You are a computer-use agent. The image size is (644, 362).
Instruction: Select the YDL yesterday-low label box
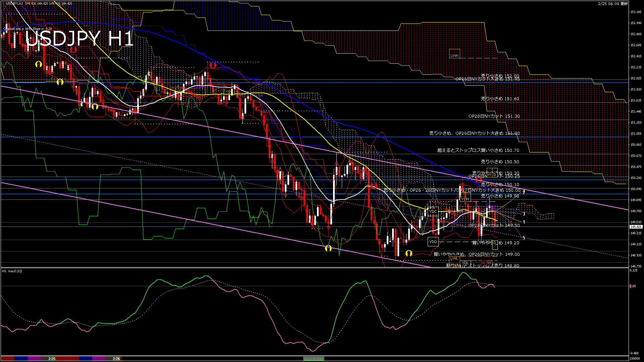point(465,263)
